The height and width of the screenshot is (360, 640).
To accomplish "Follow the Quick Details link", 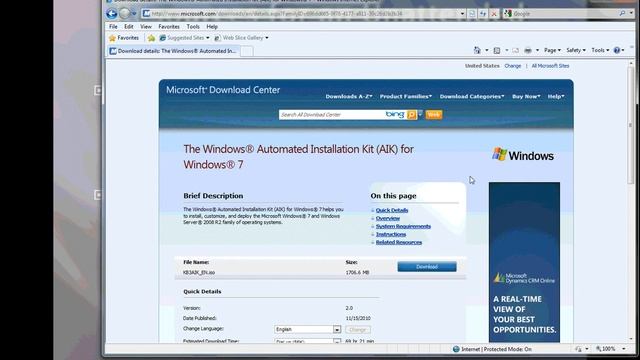I will [392, 210].
